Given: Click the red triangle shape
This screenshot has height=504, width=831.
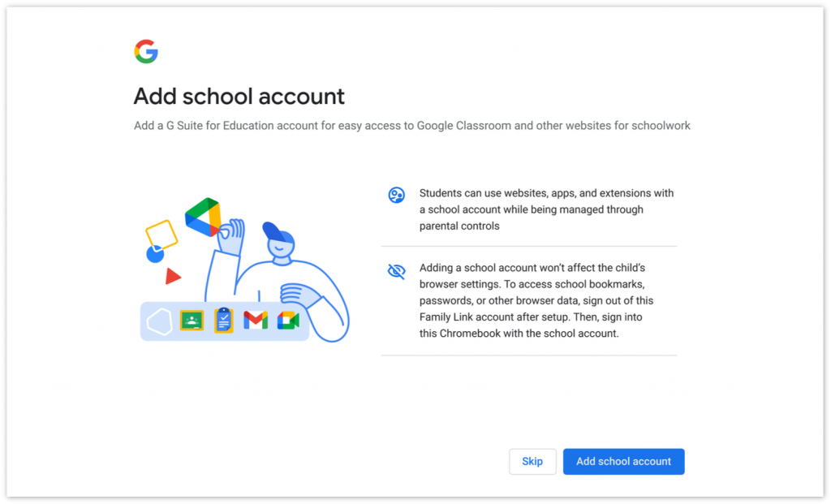Looking at the screenshot, I should 172,277.
